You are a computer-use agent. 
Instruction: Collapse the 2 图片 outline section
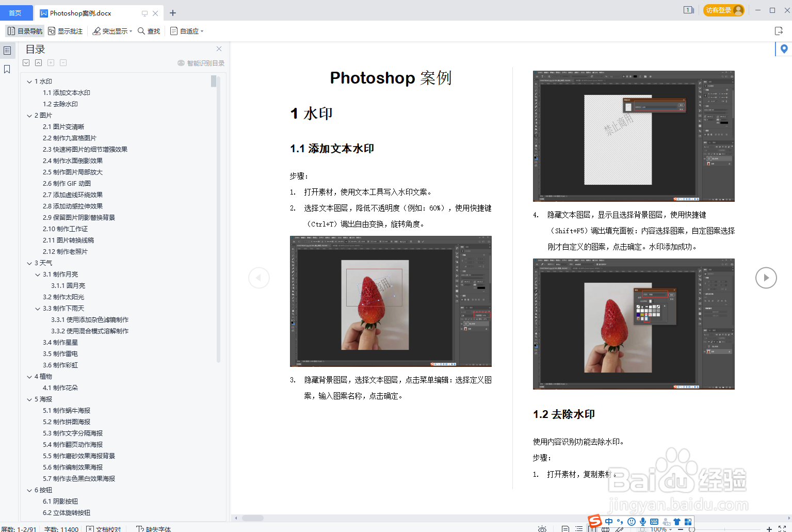[29, 116]
